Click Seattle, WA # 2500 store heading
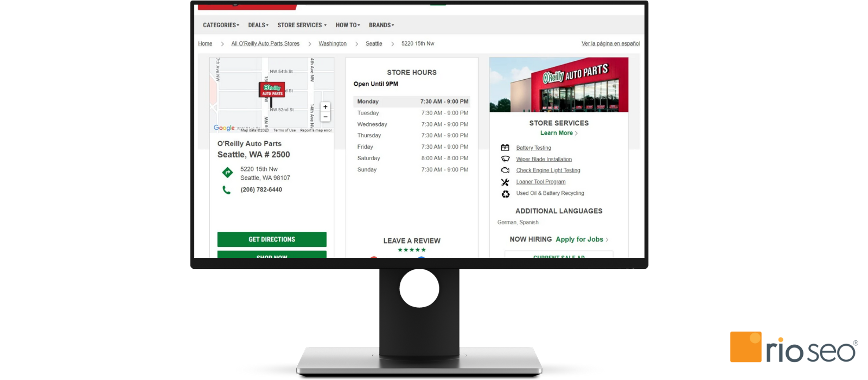This screenshot has width=868, height=380. 253,155
